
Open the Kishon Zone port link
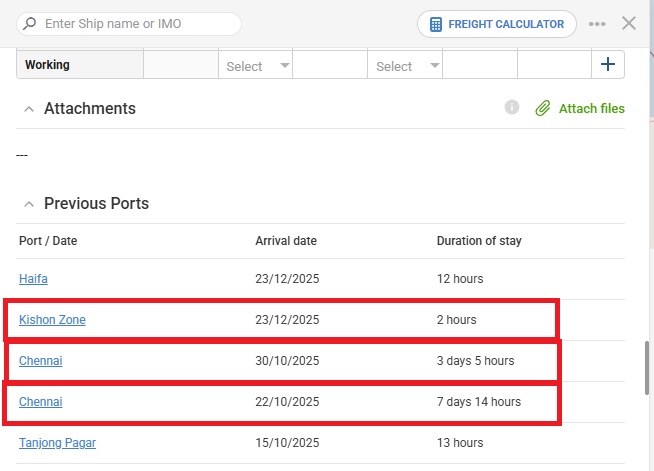tap(52, 320)
